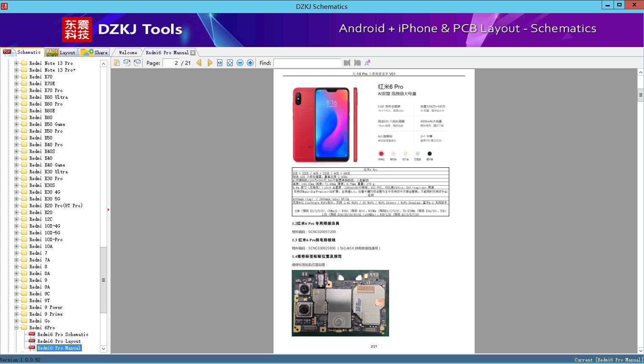Image resolution: width=644 pixels, height=364 pixels.
Task: Expand the Redmi K50 Game folder
Action: pyautogui.click(x=16, y=124)
